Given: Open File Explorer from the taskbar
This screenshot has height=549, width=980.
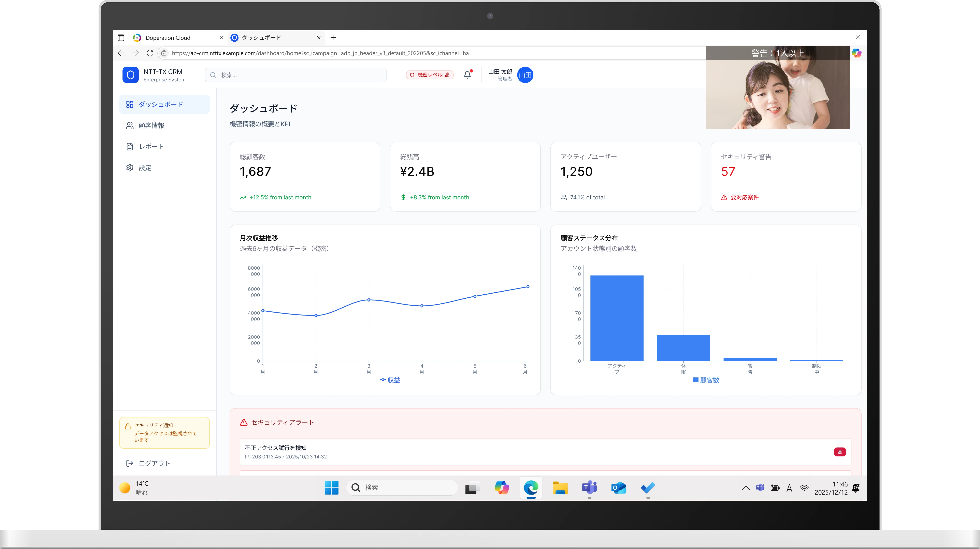Looking at the screenshot, I should 560,488.
